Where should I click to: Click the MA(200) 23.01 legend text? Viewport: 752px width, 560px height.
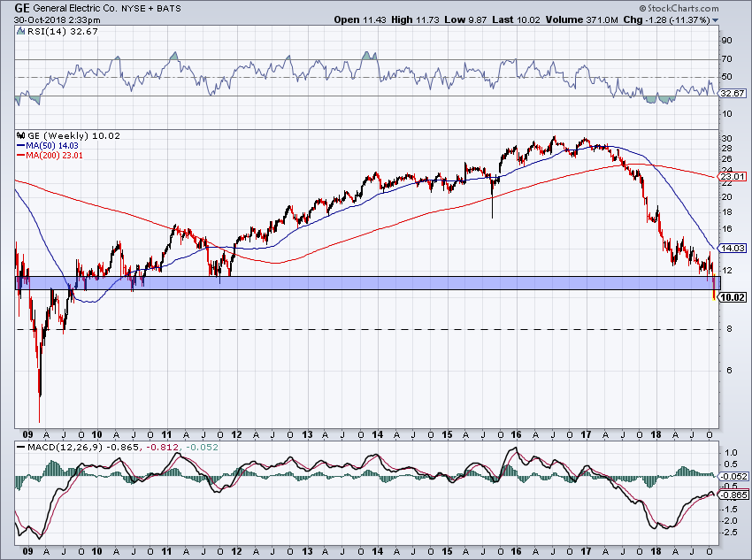click(x=54, y=156)
